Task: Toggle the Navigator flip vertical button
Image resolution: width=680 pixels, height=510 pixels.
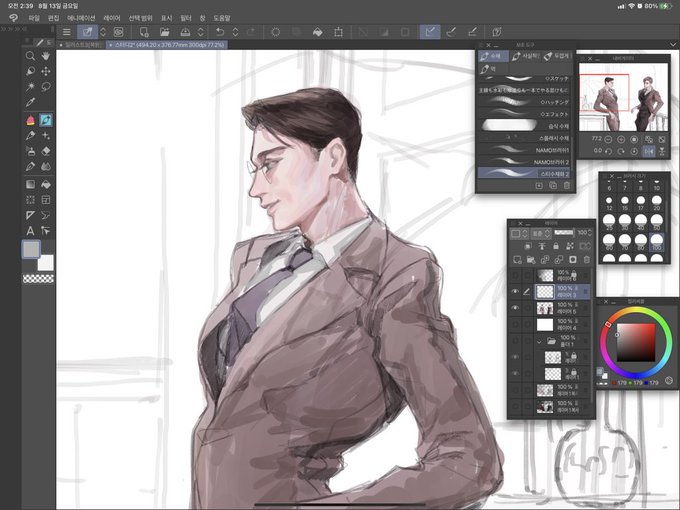Action: pyautogui.click(x=662, y=151)
